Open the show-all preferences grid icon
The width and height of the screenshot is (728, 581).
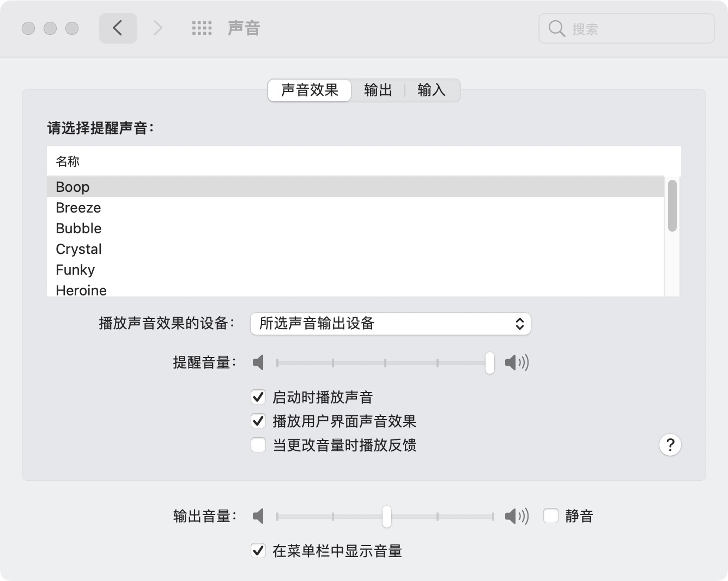click(202, 28)
